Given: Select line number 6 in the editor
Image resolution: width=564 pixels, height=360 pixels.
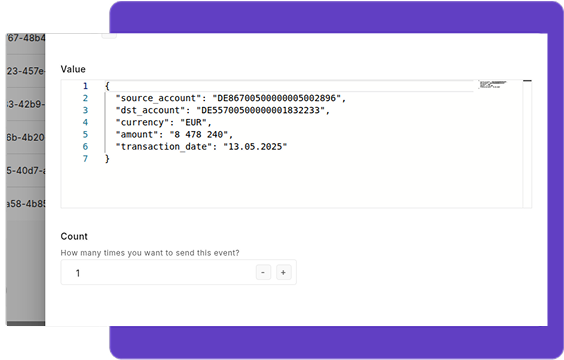Looking at the screenshot, I should [85, 147].
